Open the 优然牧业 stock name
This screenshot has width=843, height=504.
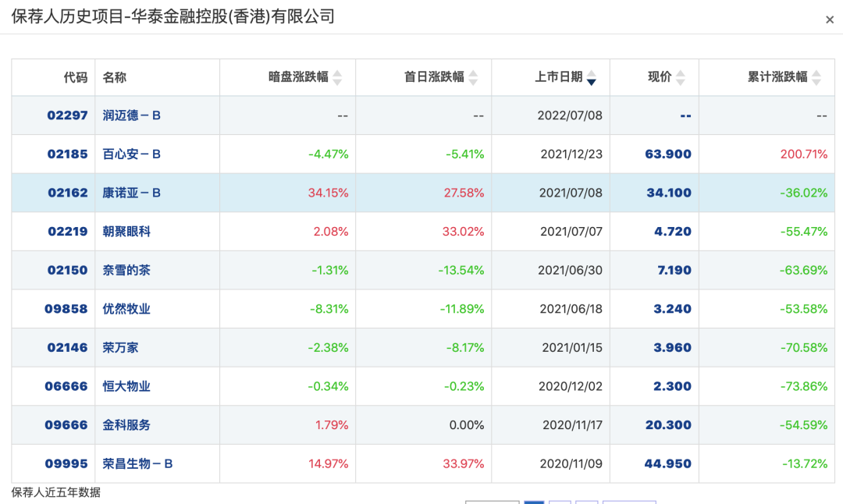pyautogui.click(x=126, y=309)
